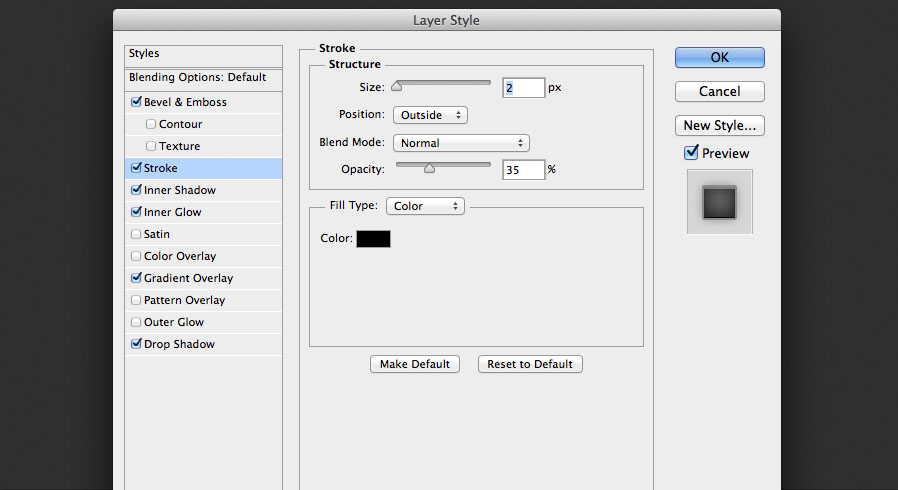Enable the Contour checkbox
The image size is (898, 490).
click(x=151, y=124)
